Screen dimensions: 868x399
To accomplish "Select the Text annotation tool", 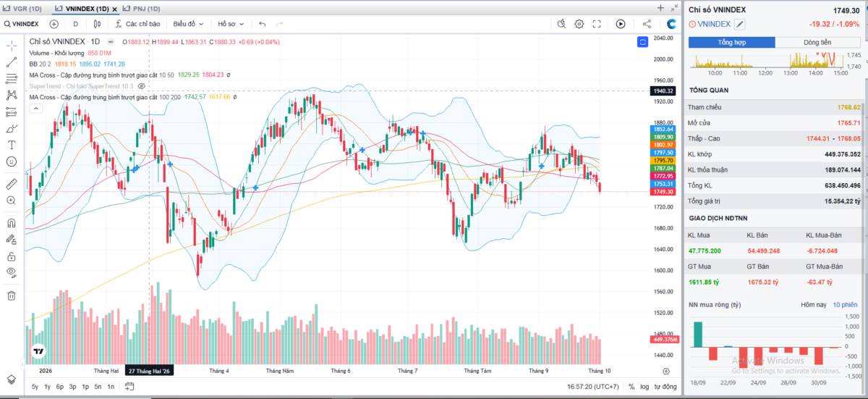I will click(x=11, y=144).
